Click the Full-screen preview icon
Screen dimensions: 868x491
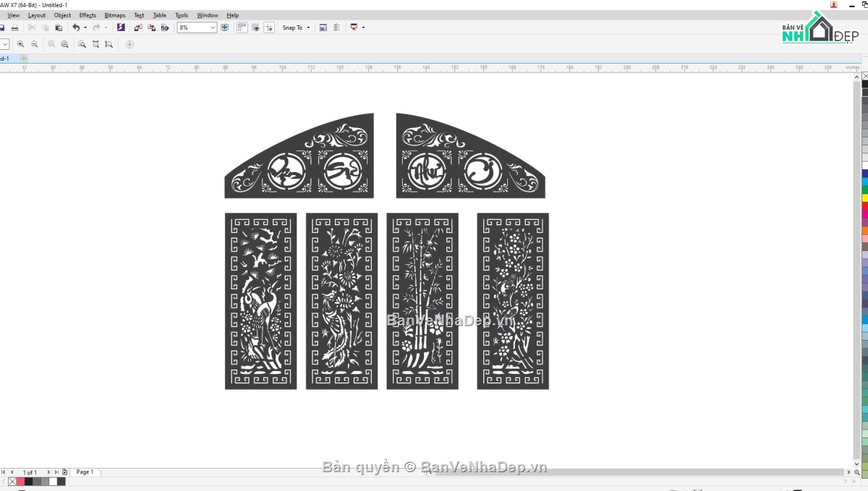coord(224,27)
